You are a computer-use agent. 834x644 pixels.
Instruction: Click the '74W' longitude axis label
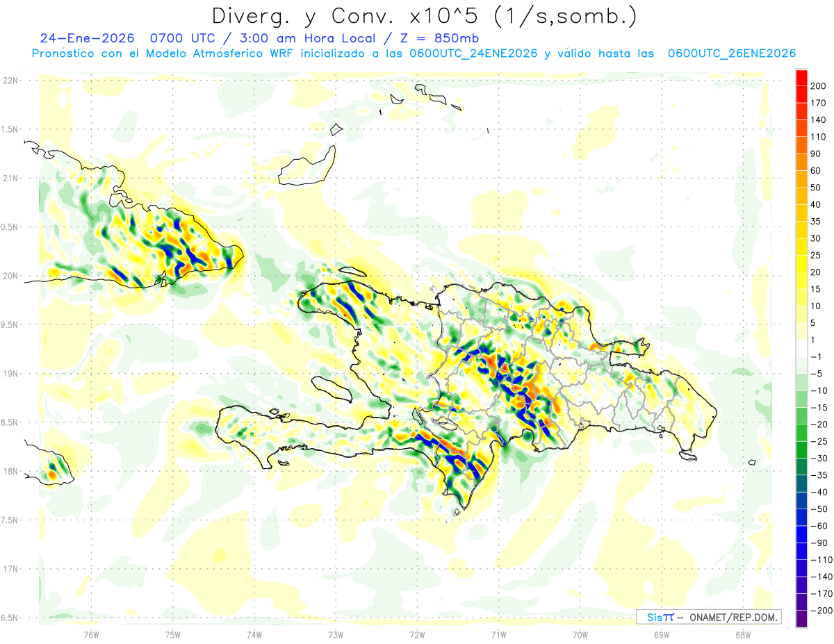254,635
